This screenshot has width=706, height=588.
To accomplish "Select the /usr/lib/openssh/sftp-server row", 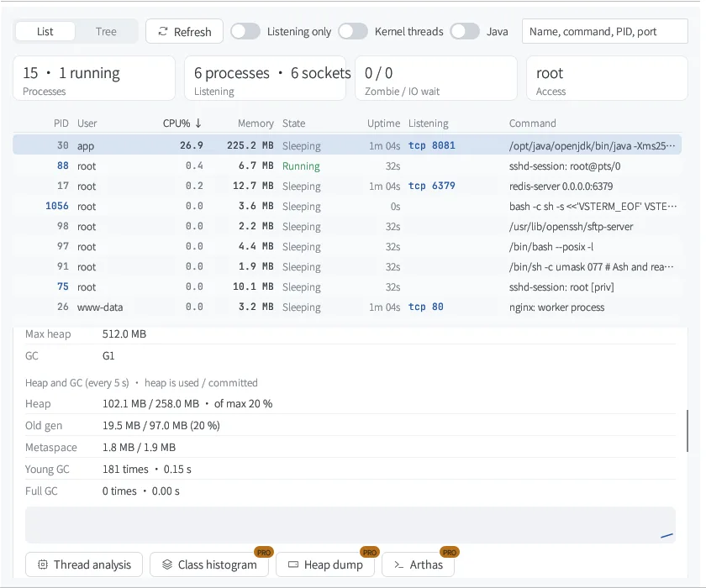I will [x=347, y=226].
